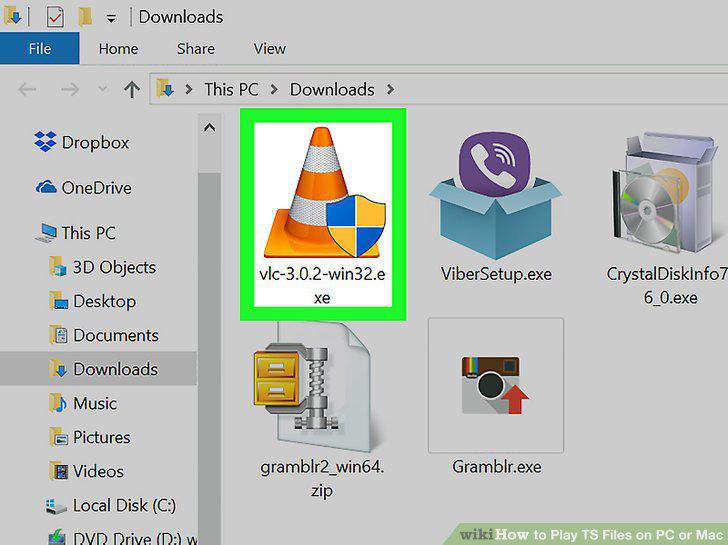Expand the chevron after This PC in path
This screenshot has height=545, width=728.
pos(274,89)
